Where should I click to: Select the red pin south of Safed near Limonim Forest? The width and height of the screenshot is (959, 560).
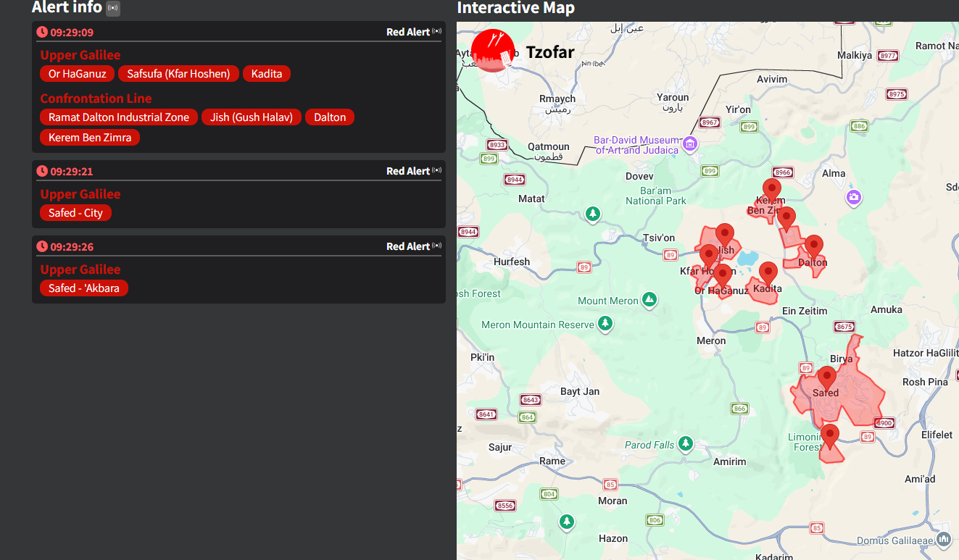830,437
